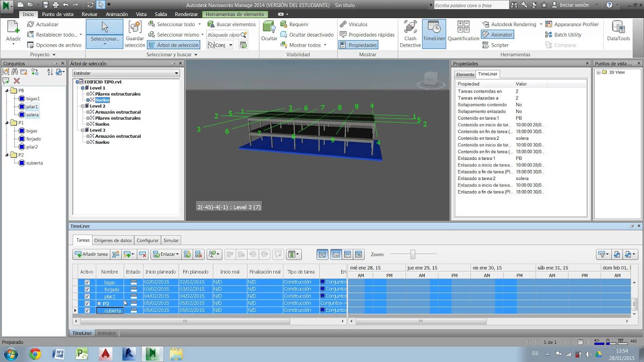Click Seleccionar todo button
644x362 pixels.
(x=175, y=24)
